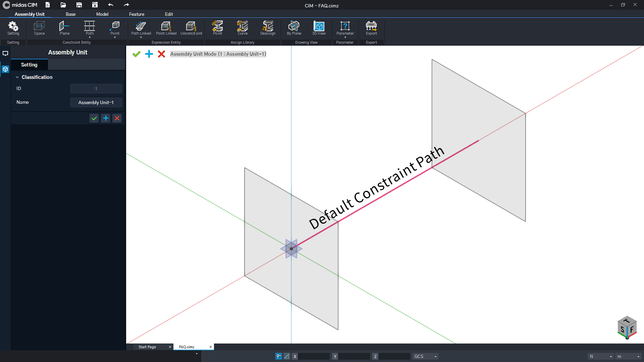Click the Z coordinate input field
Screen dimensions: 644x362
[394, 356]
